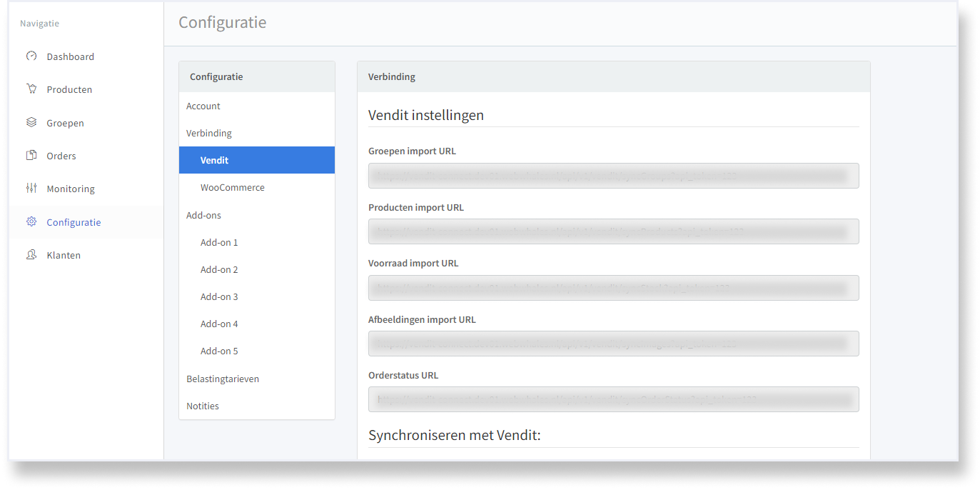980x490 pixels.
Task: Click the Afbeeldingen import URL field
Action: 612,344
